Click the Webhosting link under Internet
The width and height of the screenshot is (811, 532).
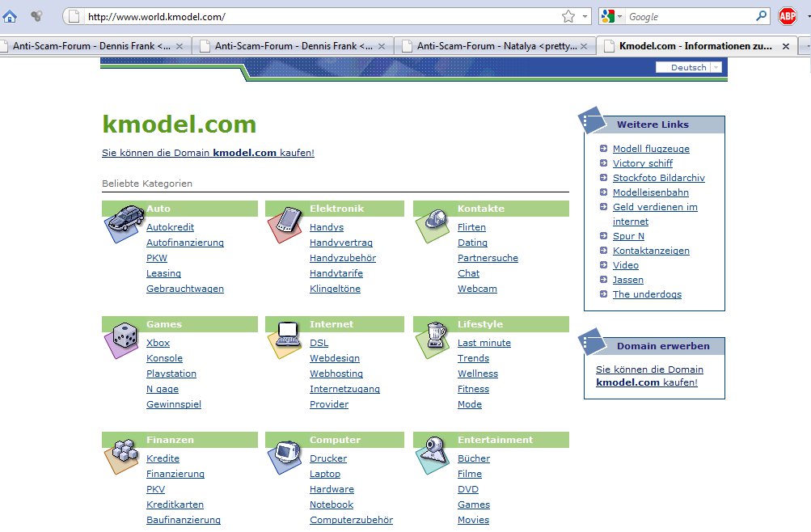coord(336,374)
